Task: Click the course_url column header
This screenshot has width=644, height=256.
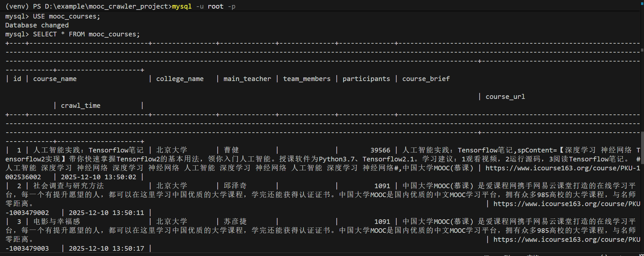Action: pyautogui.click(x=505, y=97)
